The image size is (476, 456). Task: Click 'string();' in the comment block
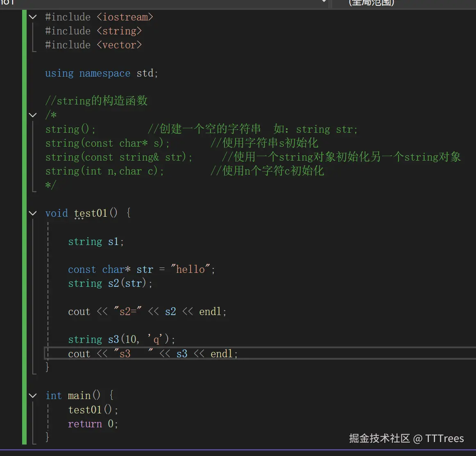click(x=70, y=129)
